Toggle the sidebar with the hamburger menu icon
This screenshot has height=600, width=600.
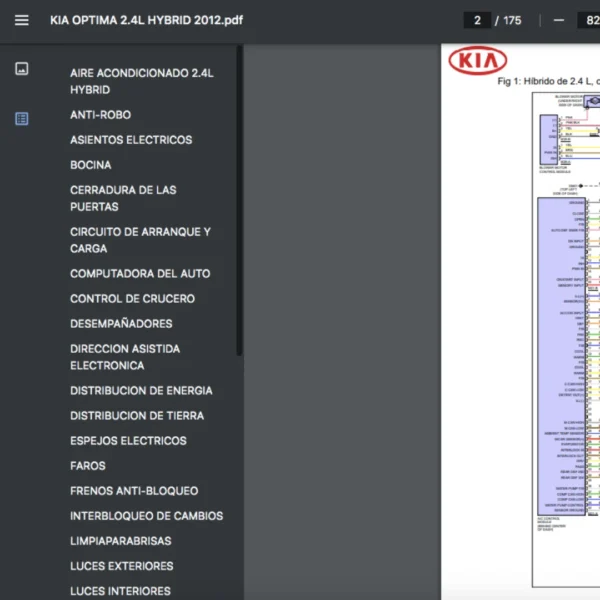[22, 20]
